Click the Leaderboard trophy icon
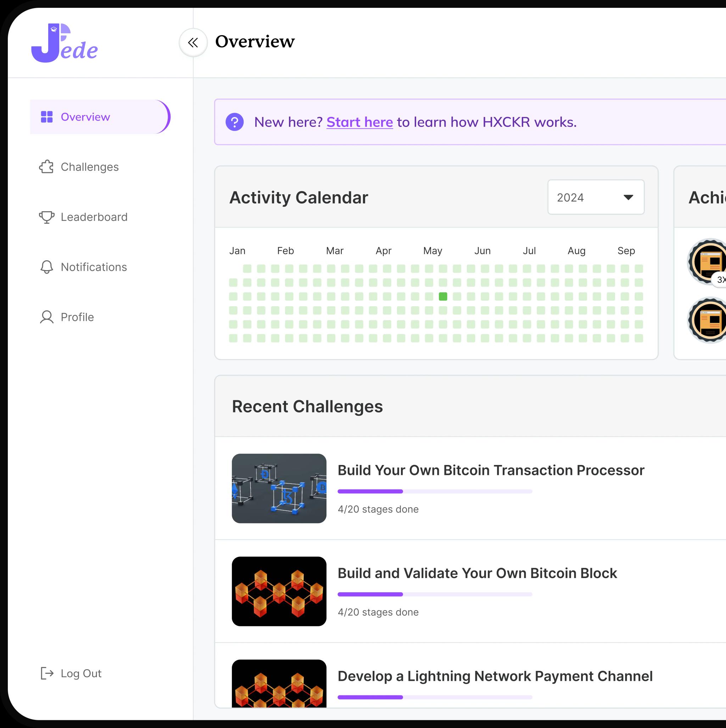The height and width of the screenshot is (728, 726). (x=46, y=217)
